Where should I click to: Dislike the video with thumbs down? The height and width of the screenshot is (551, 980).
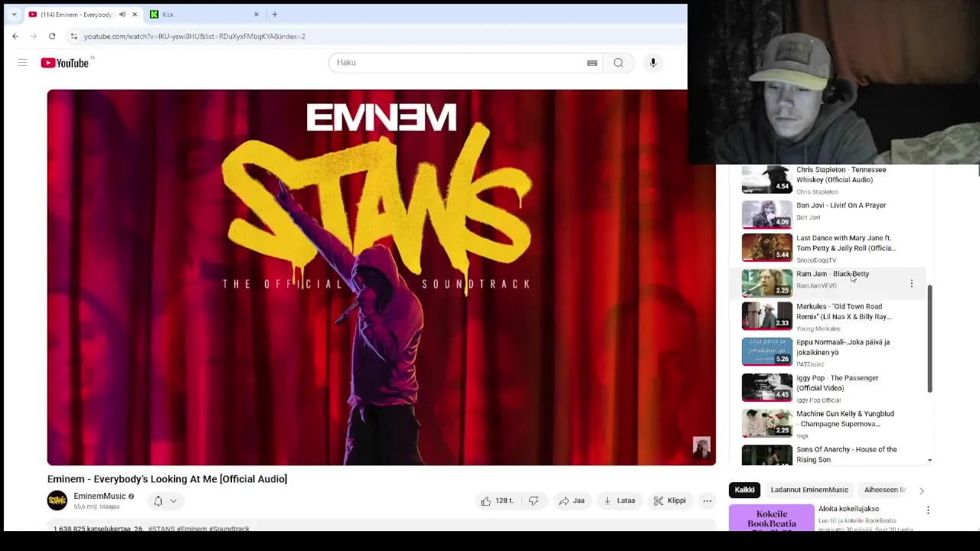534,500
